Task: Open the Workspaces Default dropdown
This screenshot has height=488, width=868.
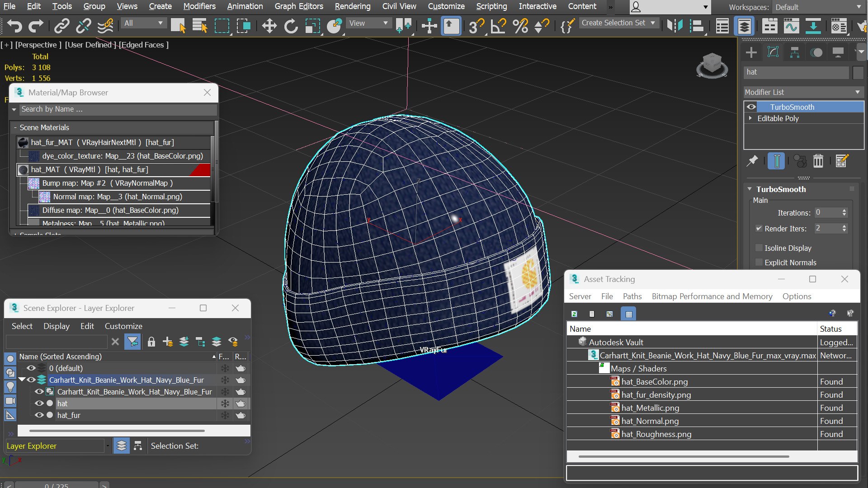Action: pyautogui.click(x=818, y=7)
